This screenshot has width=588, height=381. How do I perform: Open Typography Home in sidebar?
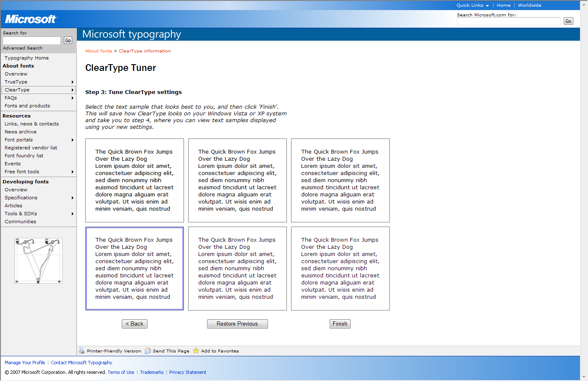[x=26, y=58]
